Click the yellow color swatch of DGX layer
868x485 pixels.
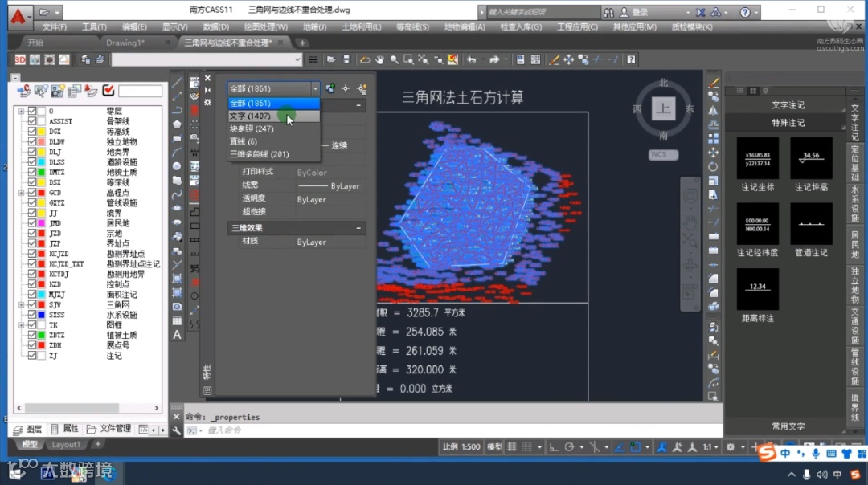point(42,132)
